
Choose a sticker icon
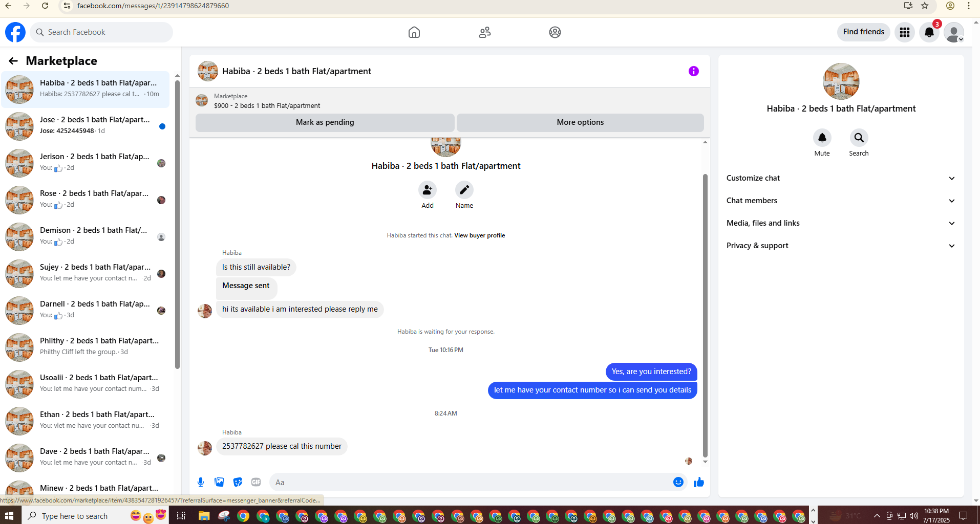(238, 482)
